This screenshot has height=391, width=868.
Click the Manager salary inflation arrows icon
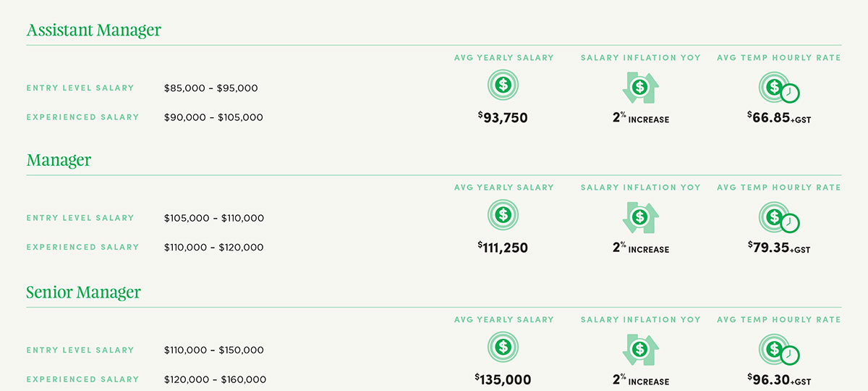coord(639,217)
